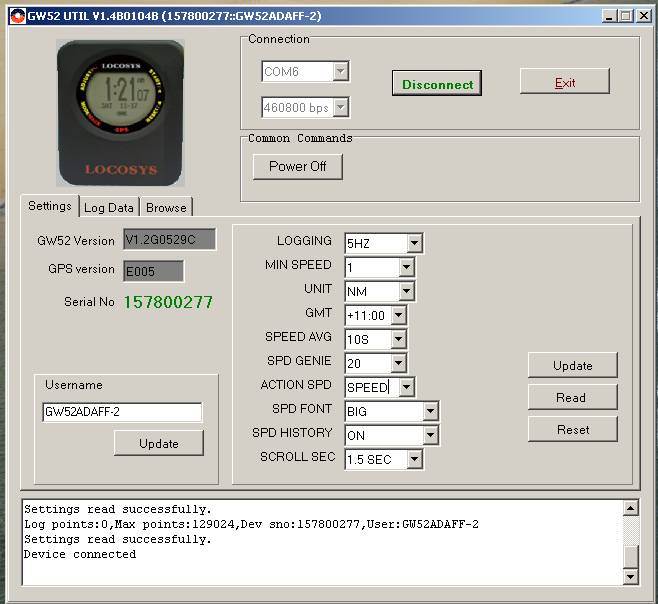Open the GMT offset dropdown
Screen dimensions: 658x604
[x=398, y=315]
